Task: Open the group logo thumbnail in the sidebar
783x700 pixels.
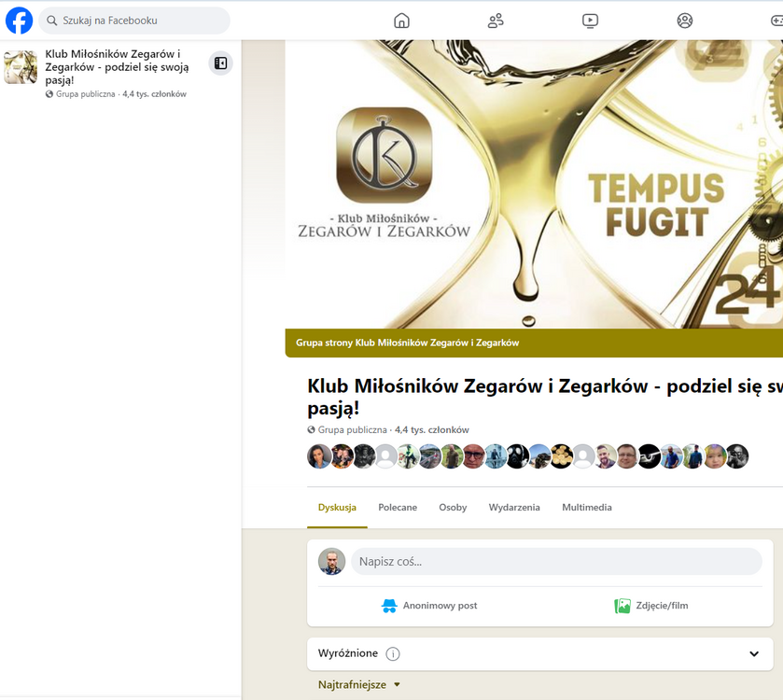Action: click(20, 64)
